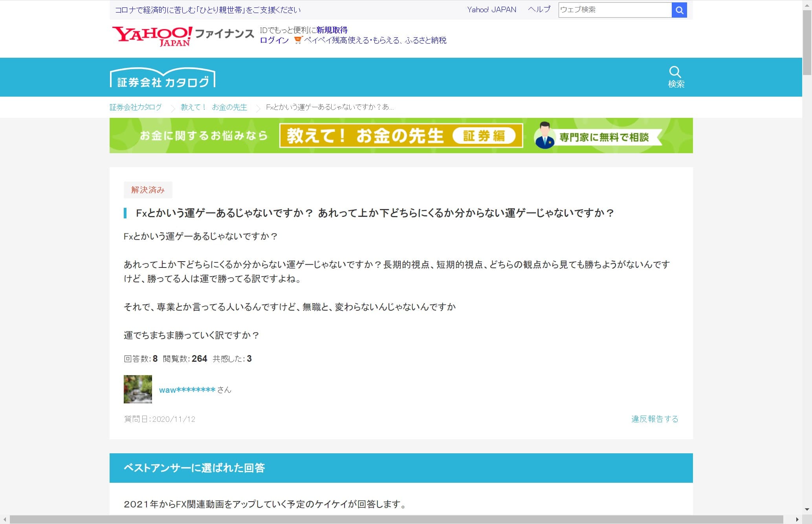Click the 教えて！お金の先生 証券編 banner
Viewport: 812px width, 524px height.
[401, 136]
